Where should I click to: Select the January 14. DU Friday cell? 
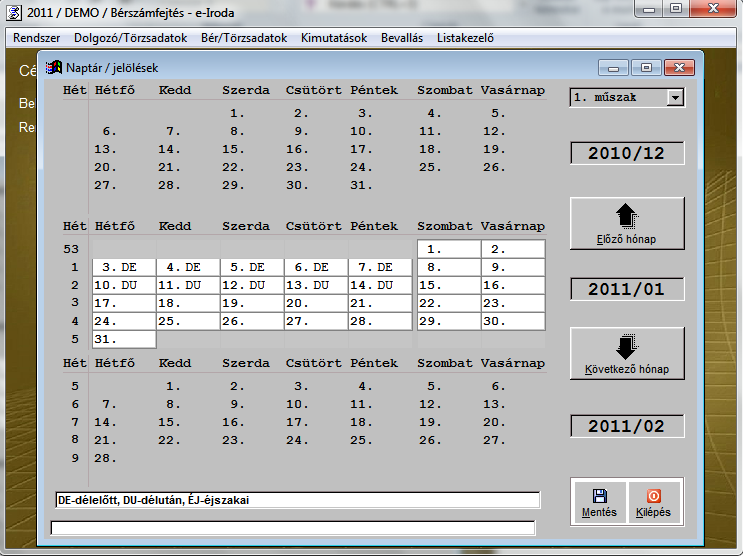point(379,285)
